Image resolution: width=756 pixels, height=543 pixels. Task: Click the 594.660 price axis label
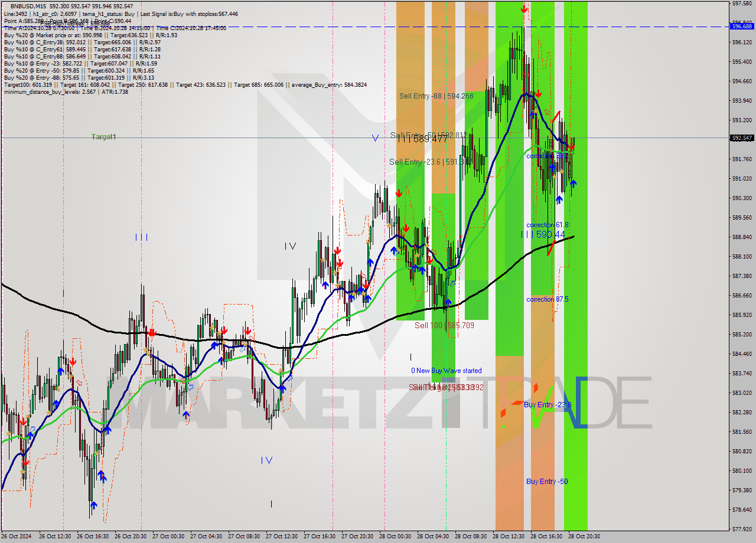(742, 81)
